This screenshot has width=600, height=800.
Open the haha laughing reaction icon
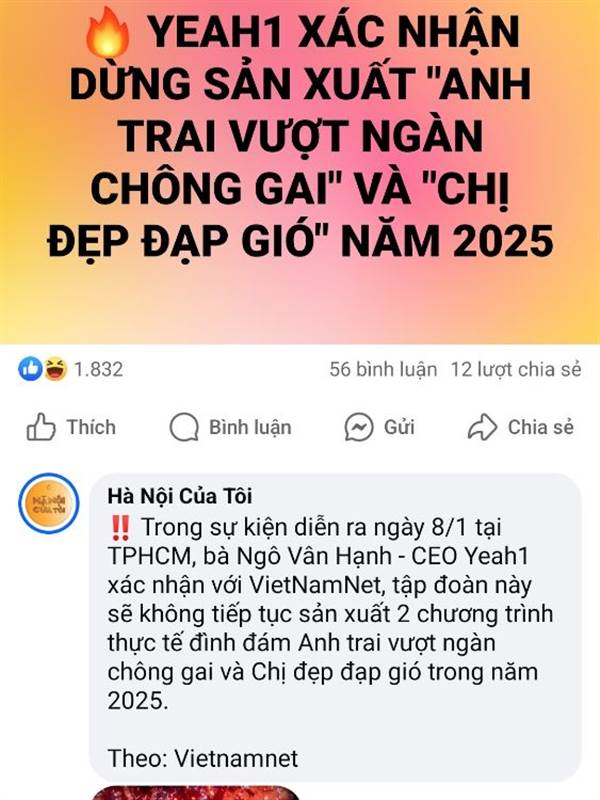pyautogui.click(x=55, y=369)
